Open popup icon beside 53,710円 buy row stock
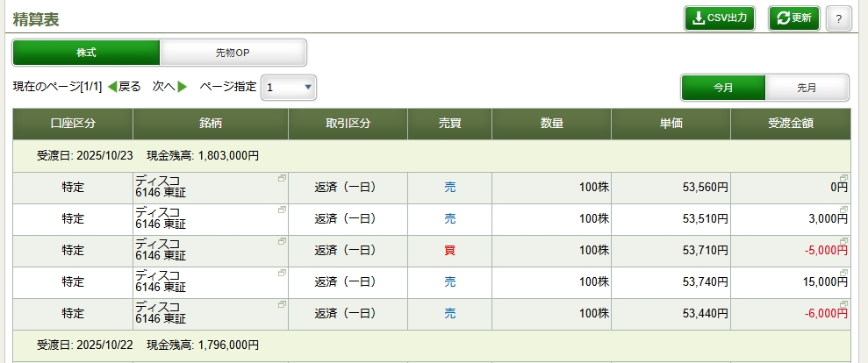 [x=282, y=241]
